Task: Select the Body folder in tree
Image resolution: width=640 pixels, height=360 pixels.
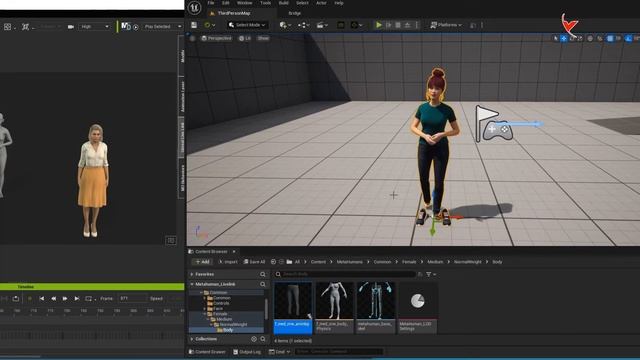Action: click(x=226, y=330)
